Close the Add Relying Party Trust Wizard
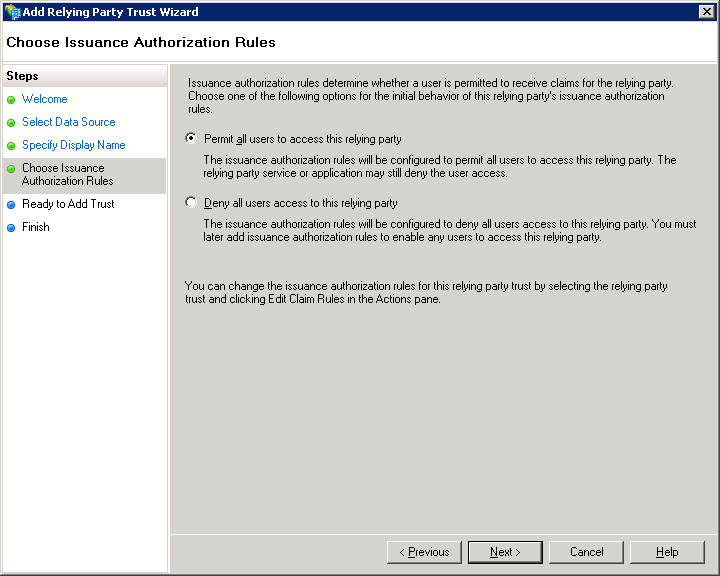The width and height of the screenshot is (720, 576). [706, 12]
